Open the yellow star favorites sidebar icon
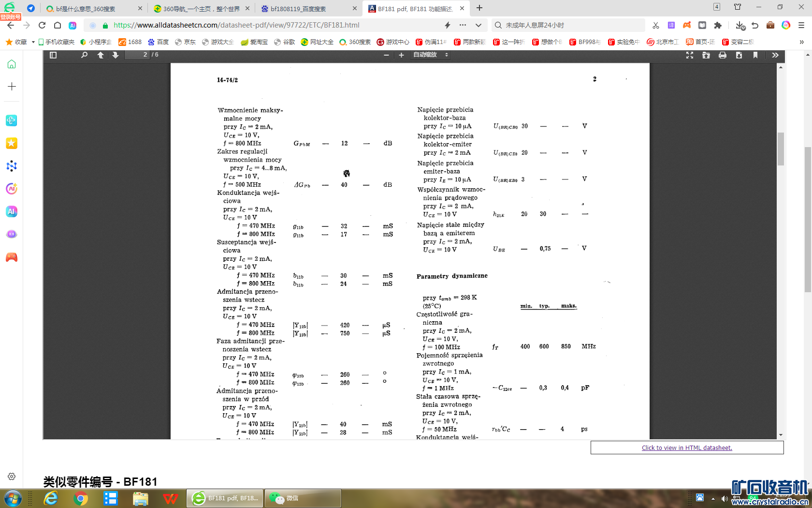Image resolution: width=812 pixels, height=508 pixels. coord(12,143)
